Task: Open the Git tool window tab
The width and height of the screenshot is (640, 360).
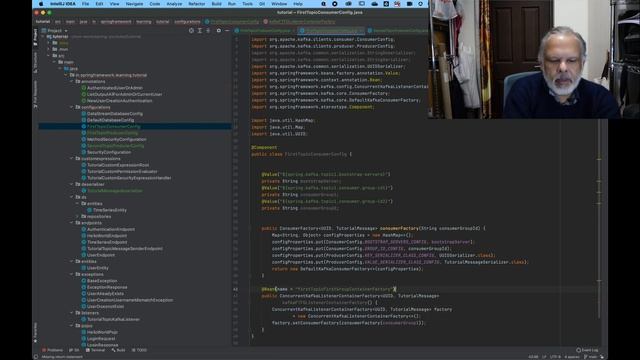Action: (74, 350)
